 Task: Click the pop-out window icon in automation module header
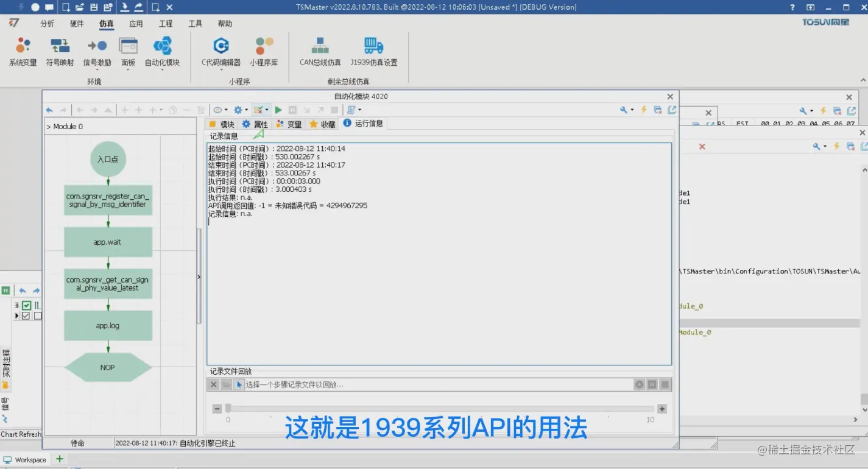[x=672, y=110]
